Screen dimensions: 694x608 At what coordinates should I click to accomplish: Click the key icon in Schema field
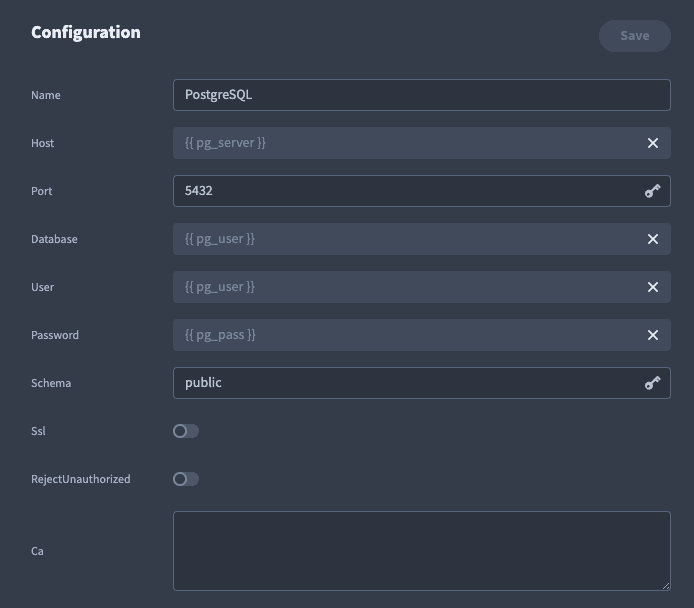(652, 383)
